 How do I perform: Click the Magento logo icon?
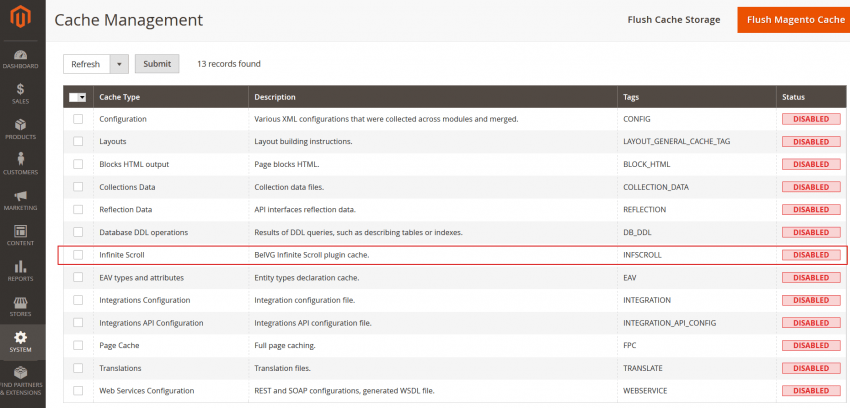pos(21,18)
